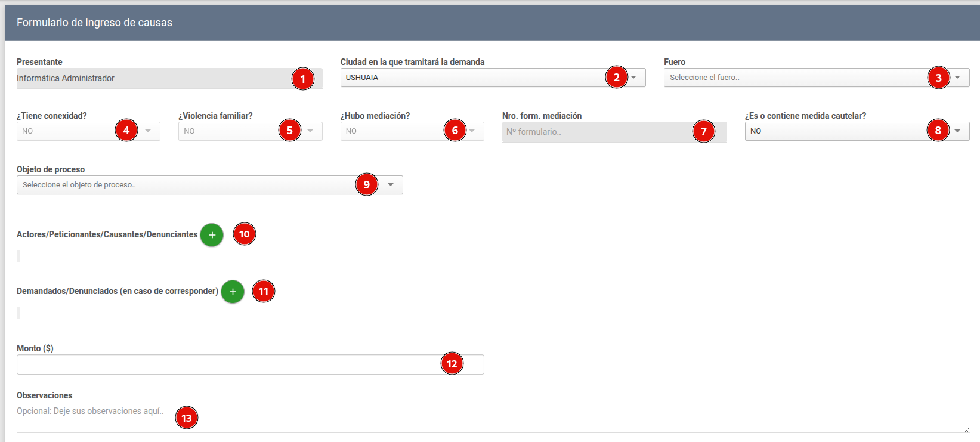The width and height of the screenshot is (980, 442).
Task: Click red marker number 12 in Monto field
Action: coord(452,364)
